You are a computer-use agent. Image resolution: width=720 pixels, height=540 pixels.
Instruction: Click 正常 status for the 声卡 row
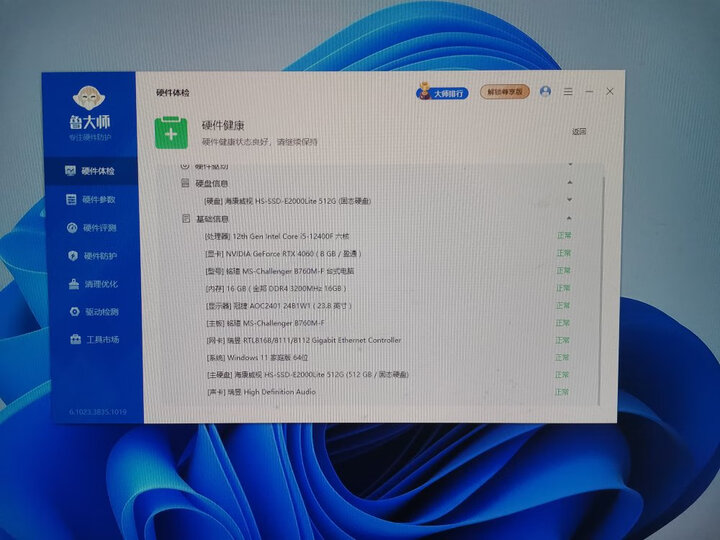562,392
